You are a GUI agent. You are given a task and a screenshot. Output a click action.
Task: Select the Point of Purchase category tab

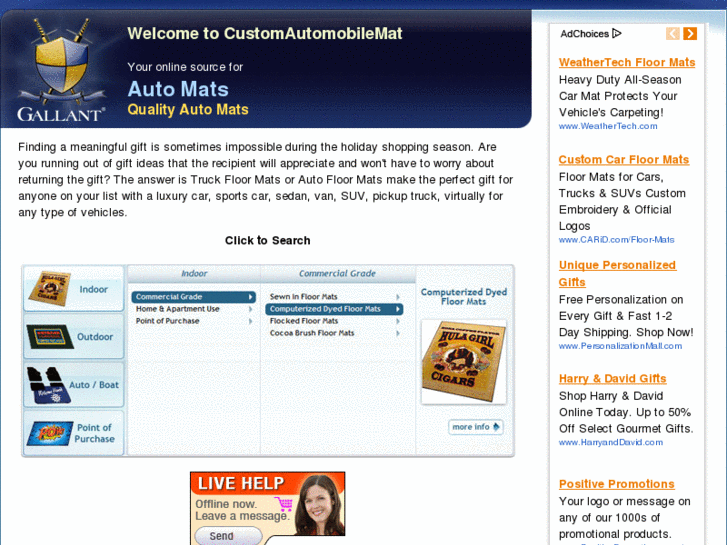[x=74, y=433]
